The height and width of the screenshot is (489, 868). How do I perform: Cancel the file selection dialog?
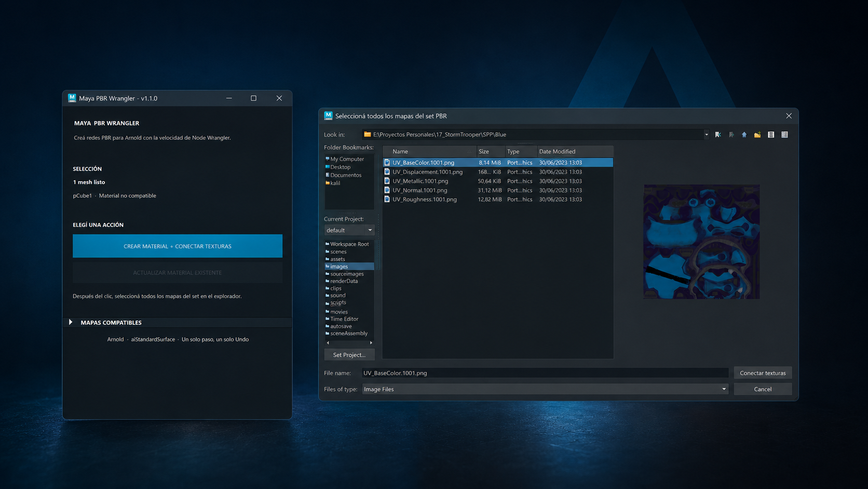763,389
